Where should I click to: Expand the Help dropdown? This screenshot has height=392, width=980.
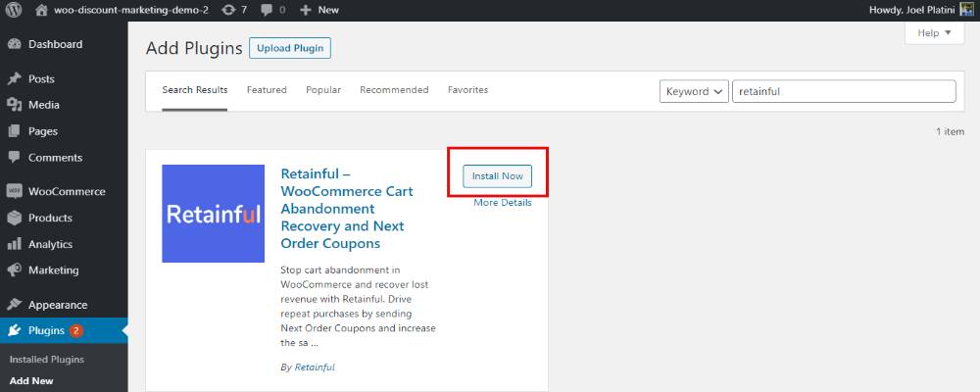[934, 32]
